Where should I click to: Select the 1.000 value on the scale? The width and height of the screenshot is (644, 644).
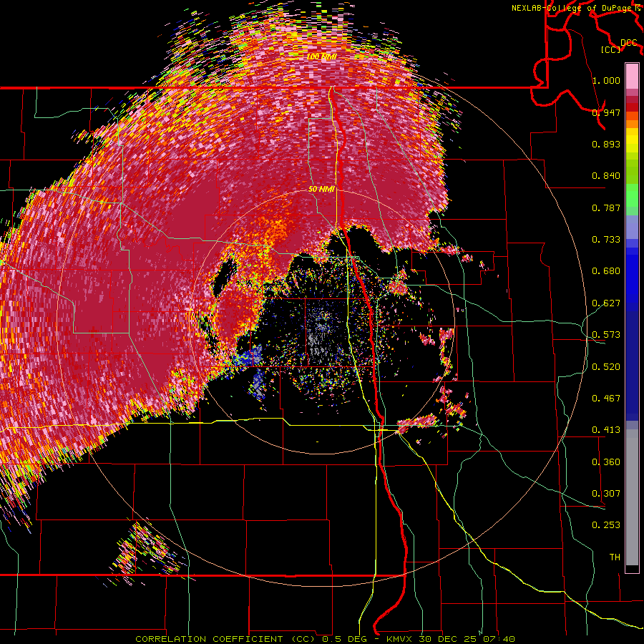pos(606,80)
